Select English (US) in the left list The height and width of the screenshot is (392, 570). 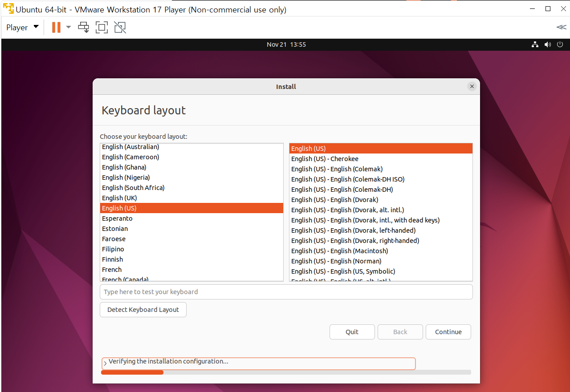(x=191, y=208)
